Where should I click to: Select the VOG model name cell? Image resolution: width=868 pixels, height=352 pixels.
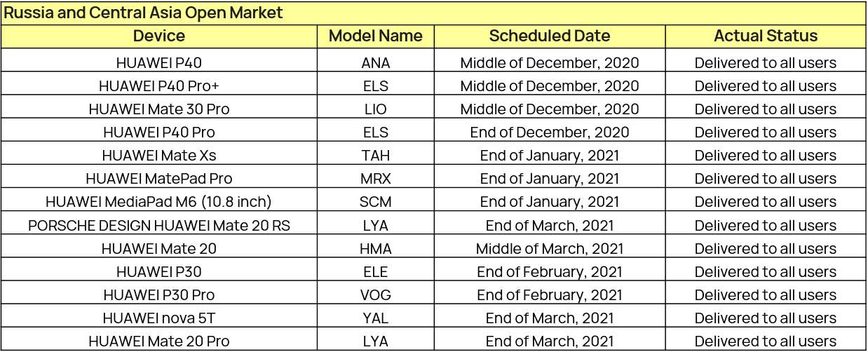(376, 295)
